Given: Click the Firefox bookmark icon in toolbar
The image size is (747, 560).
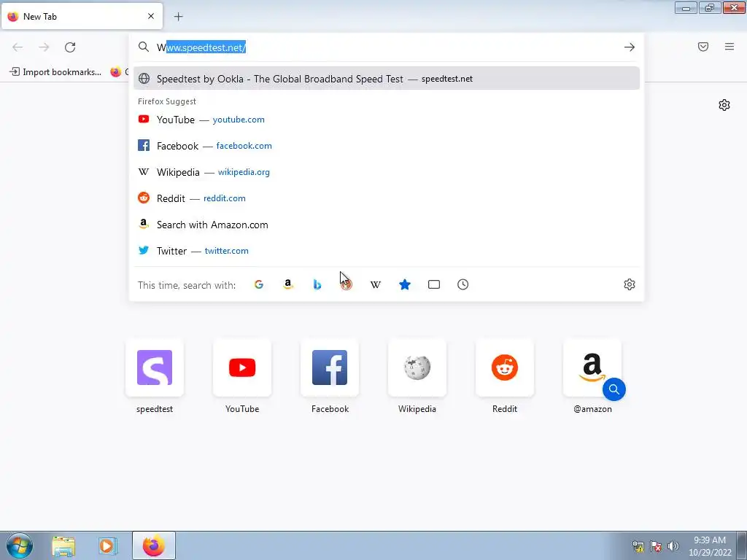Looking at the screenshot, I should (116, 72).
